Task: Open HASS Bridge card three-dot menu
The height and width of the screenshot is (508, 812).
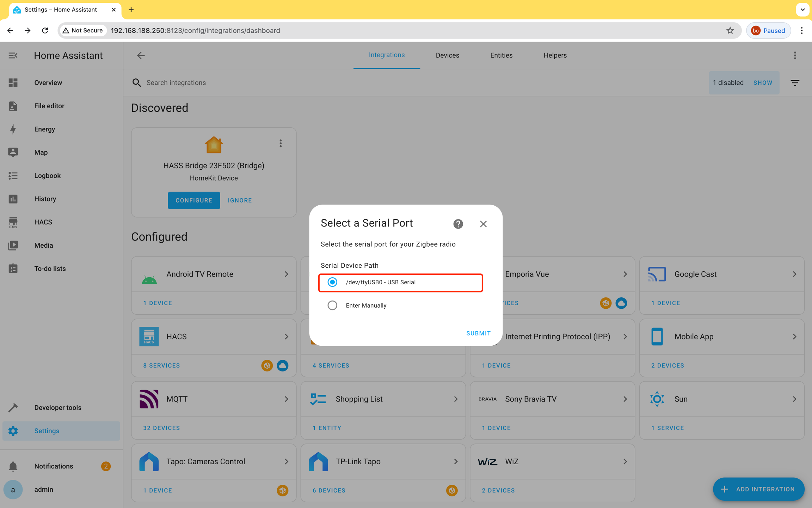Action: tap(281, 143)
